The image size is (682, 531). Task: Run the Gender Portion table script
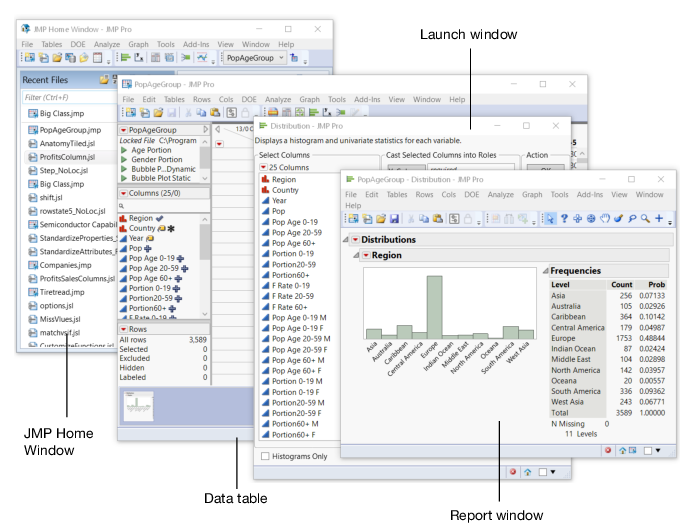124,160
